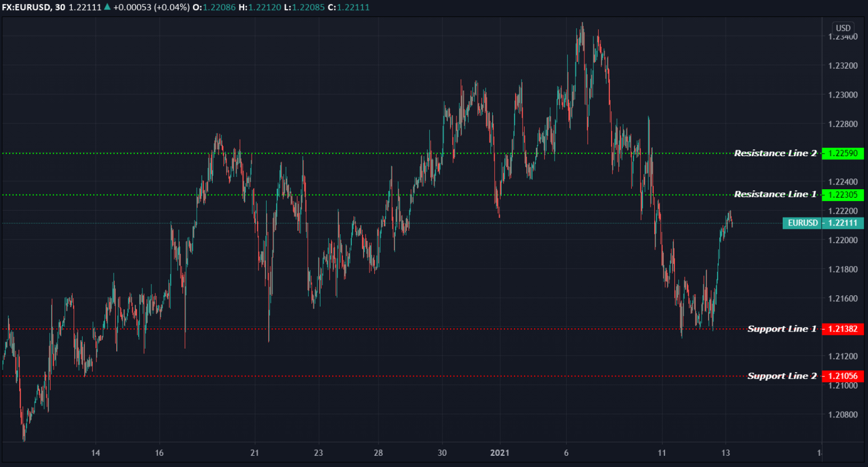Click the 1.22305 green price tag

point(842,195)
